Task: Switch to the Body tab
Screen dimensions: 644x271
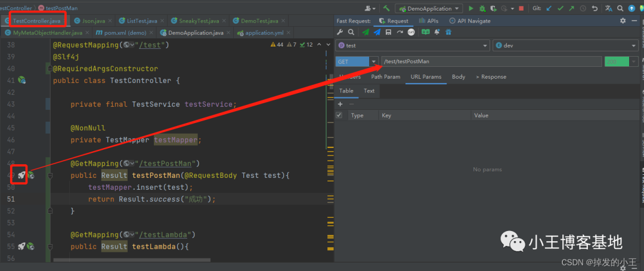Action: tap(458, 76)
